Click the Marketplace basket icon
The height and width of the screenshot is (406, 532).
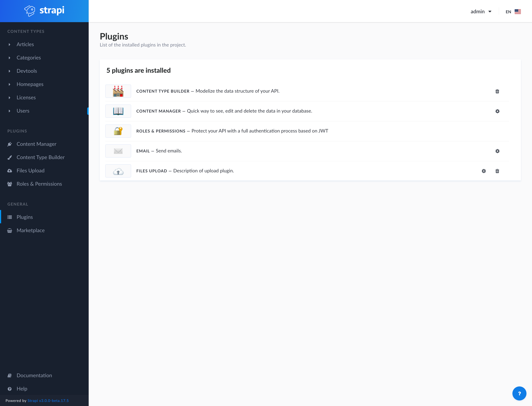pos(10,230)
